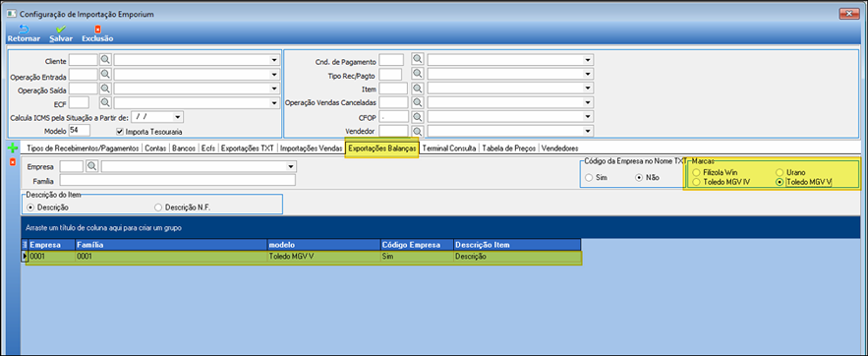Expand the Operação Entrada dropdown
The height and width of the screenshot is (356, 868).
click(x=274, y=74)
